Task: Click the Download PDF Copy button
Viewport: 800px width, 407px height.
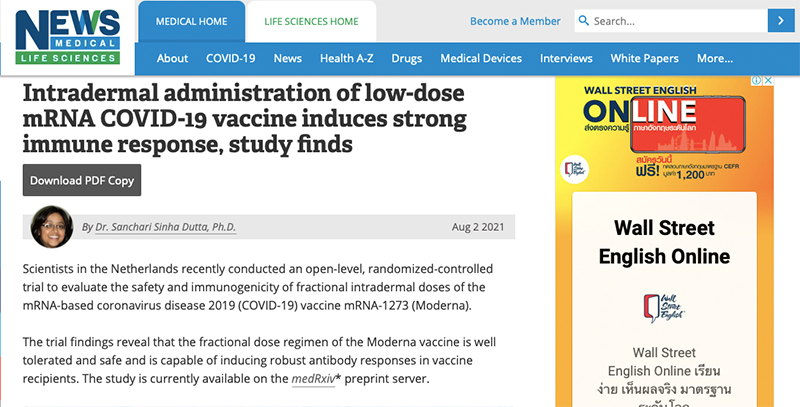Action: click(x=82, y=181)
